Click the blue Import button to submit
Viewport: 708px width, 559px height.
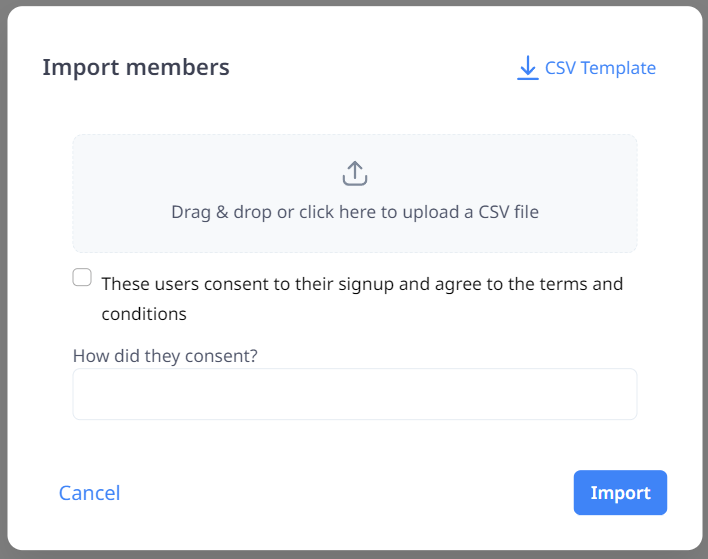tap(620, 493)
